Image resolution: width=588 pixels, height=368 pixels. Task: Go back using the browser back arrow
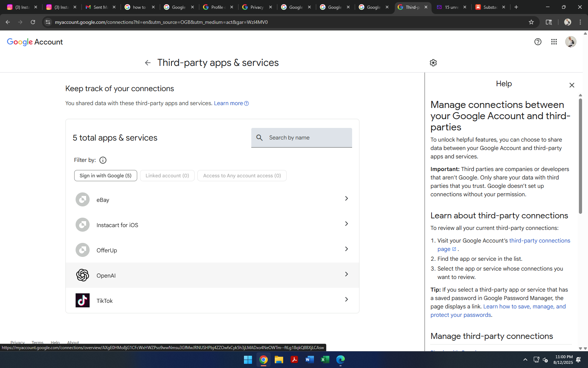point(8,22)
